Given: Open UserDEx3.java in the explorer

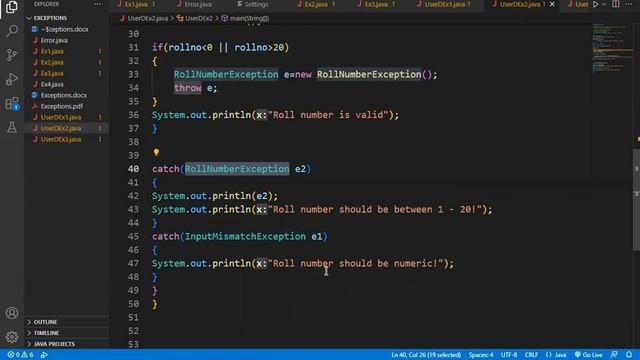Looking at the screenshot, I should pyautogui.click(x=61, y=139).
